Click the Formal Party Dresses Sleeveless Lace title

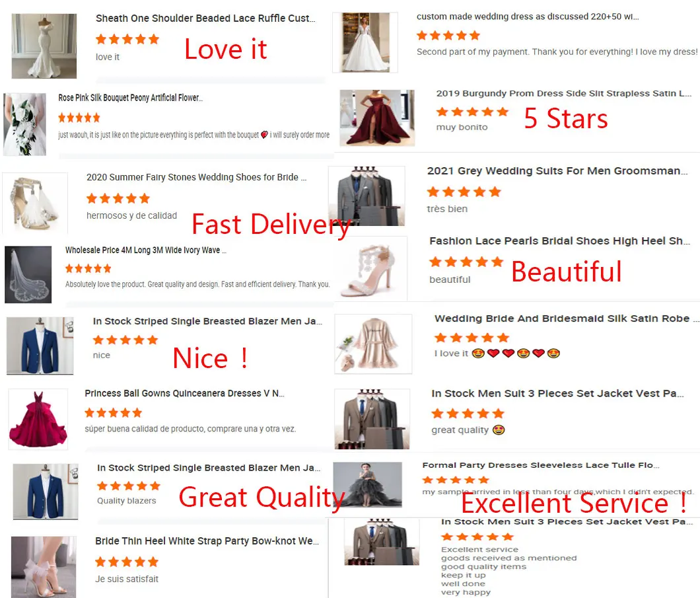[x=541, y=465]
